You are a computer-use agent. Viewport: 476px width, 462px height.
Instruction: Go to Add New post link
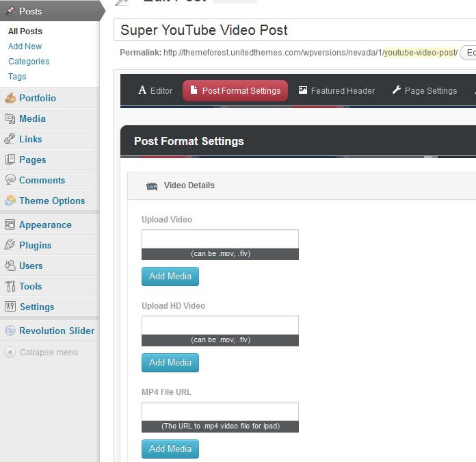click(25, 47)
